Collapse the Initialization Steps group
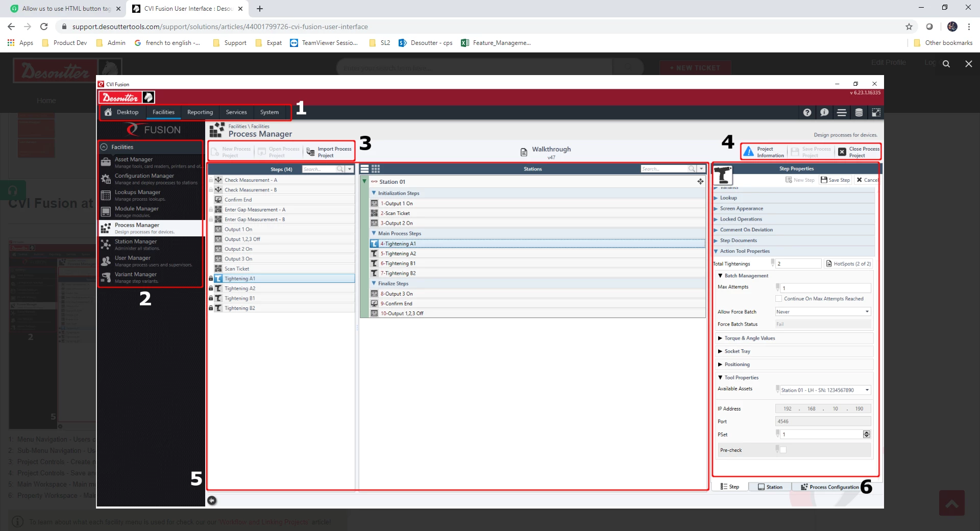This screenshot has width=980, height=531. coord(374,193)
